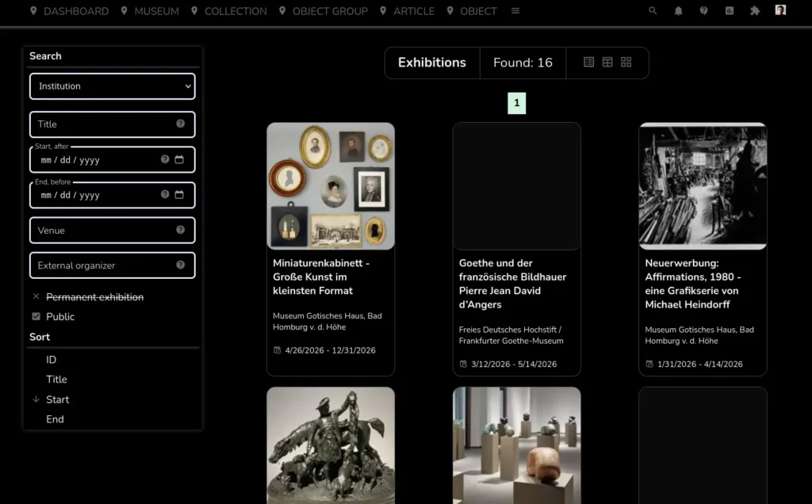The width and height of the screenshot is (812, 504).
Task: Go to MUSEUM in navigation
Action: click(x=156, y=11)
